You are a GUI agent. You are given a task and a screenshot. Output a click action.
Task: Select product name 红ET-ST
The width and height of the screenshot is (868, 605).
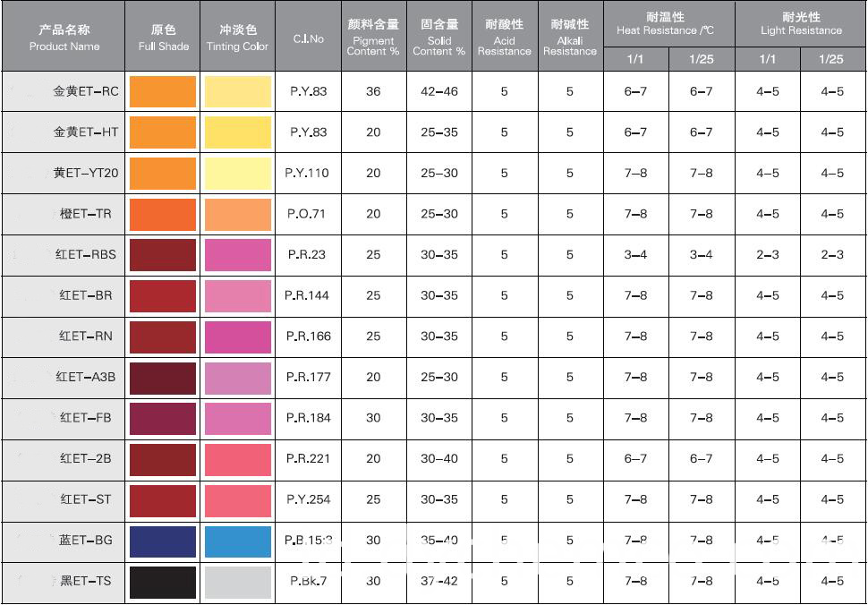pyautogui.click(x=86, y=499)
